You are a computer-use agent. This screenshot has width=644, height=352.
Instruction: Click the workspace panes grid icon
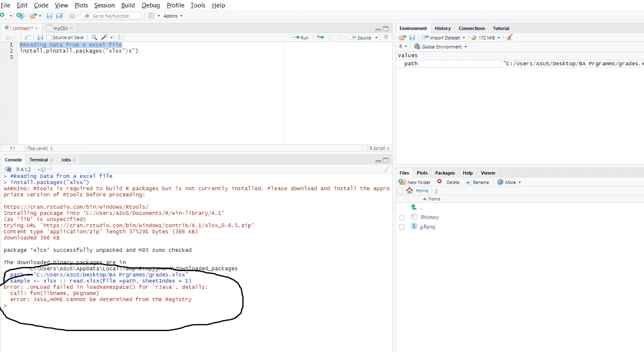coord(152,16)
